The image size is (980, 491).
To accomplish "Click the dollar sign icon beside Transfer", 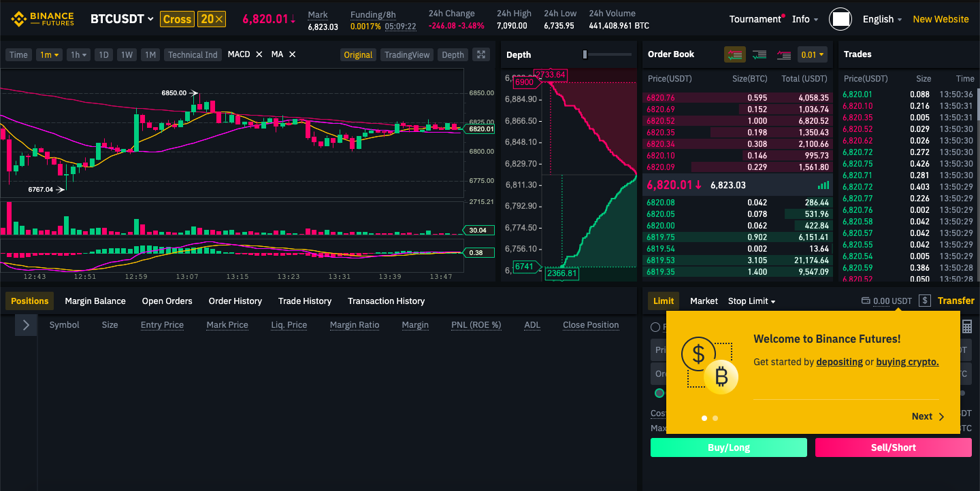I will (x=924, y=301).
